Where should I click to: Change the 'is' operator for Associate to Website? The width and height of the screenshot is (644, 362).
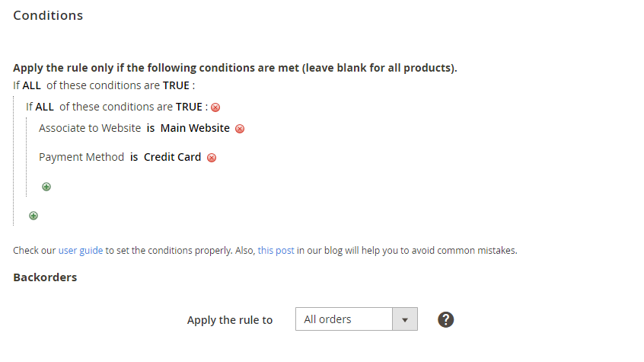(x=151, y=128)
